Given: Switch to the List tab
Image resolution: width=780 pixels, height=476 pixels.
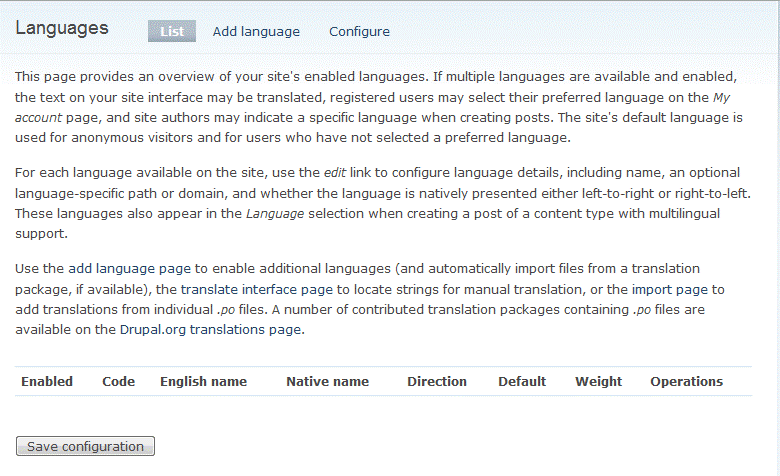Looking at the screenshot, I should pos(172,31).
